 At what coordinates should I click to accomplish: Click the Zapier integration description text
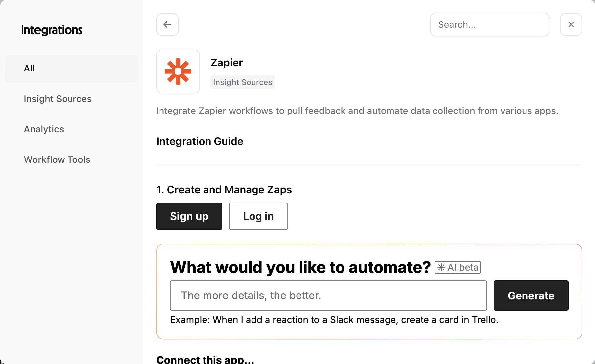coord(357,111)
